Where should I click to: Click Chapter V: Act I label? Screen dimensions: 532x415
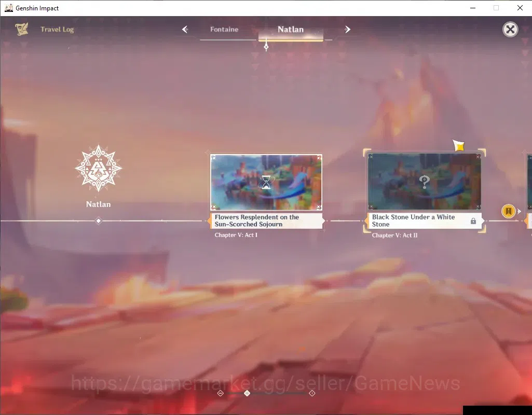pyautogui.click(x=236, y=235)
